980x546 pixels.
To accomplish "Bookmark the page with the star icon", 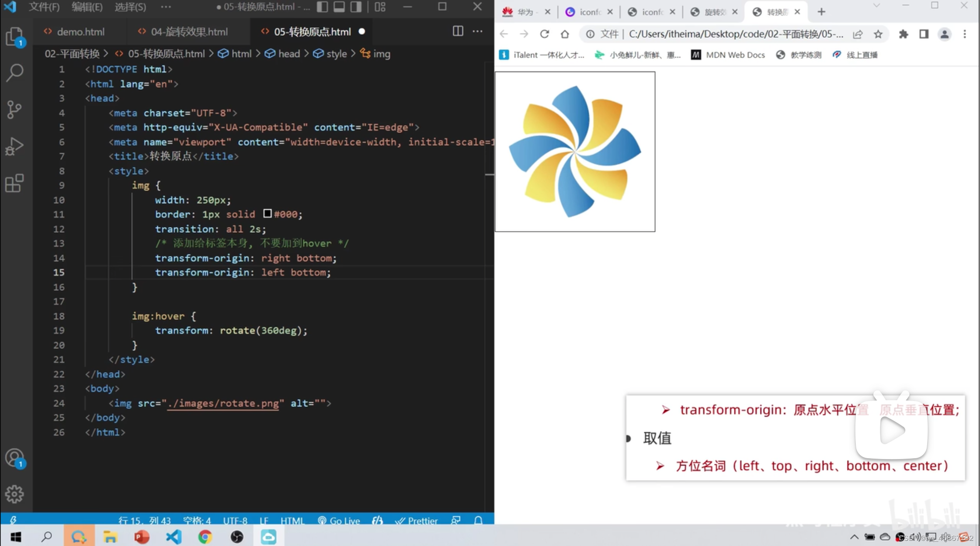I will click(x=879, y=34).
